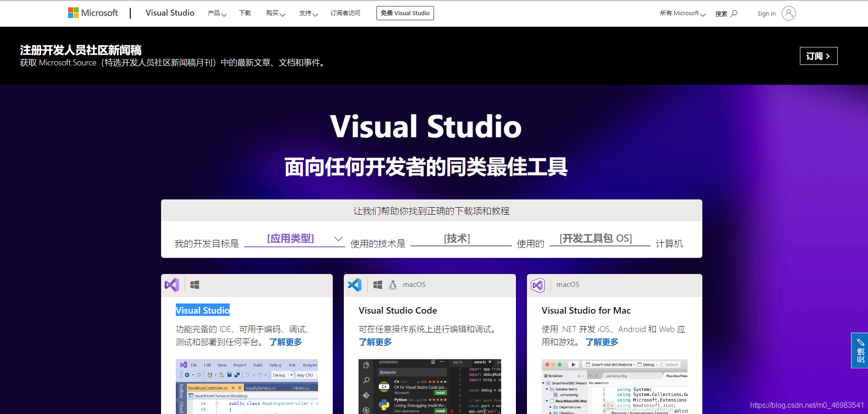Click the blue VS Code logo icon
This screenshot has width=868, height=414.
tap(354, 285)
